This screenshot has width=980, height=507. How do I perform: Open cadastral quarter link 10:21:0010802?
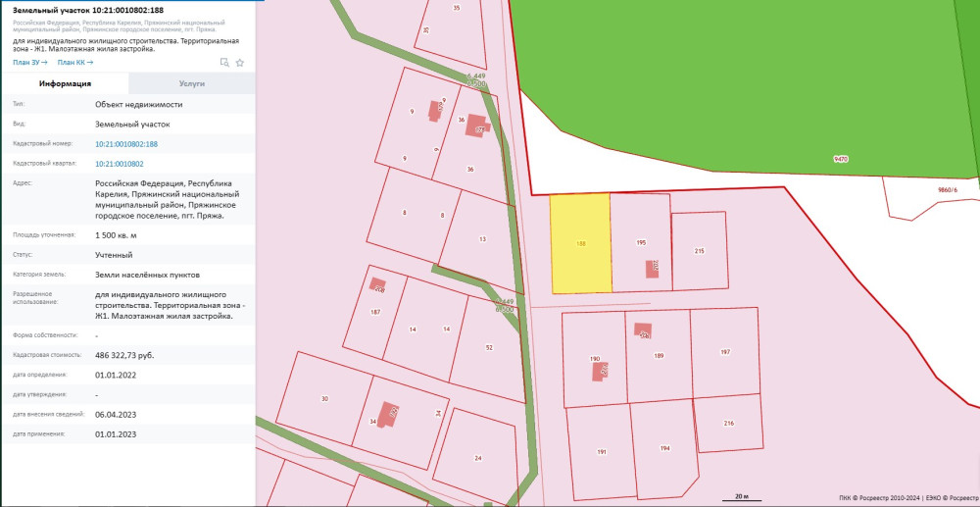119,164
